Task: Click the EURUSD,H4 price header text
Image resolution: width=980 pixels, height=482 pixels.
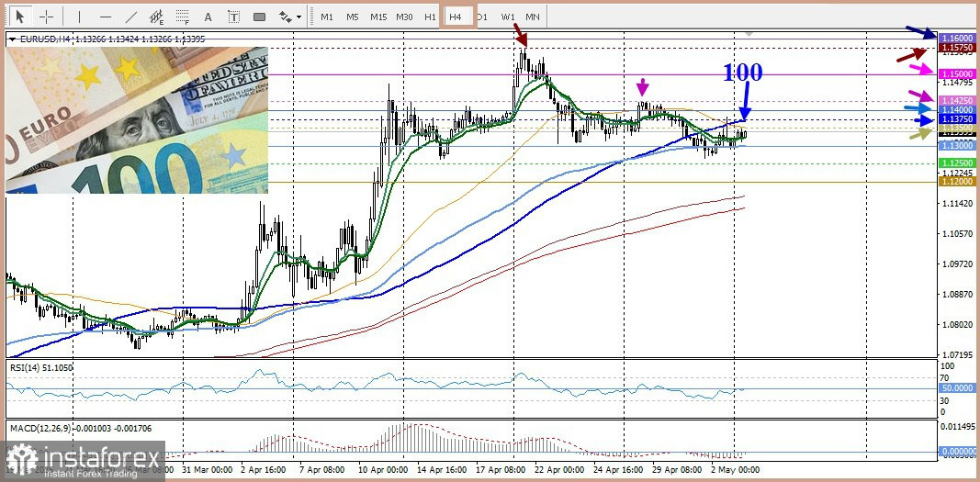Action: click(112, 39)
